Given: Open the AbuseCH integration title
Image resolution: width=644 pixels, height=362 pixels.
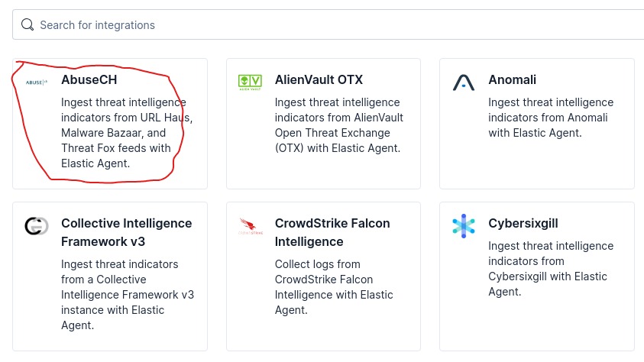Looking at the screenshot, I should tap(89, 79).
